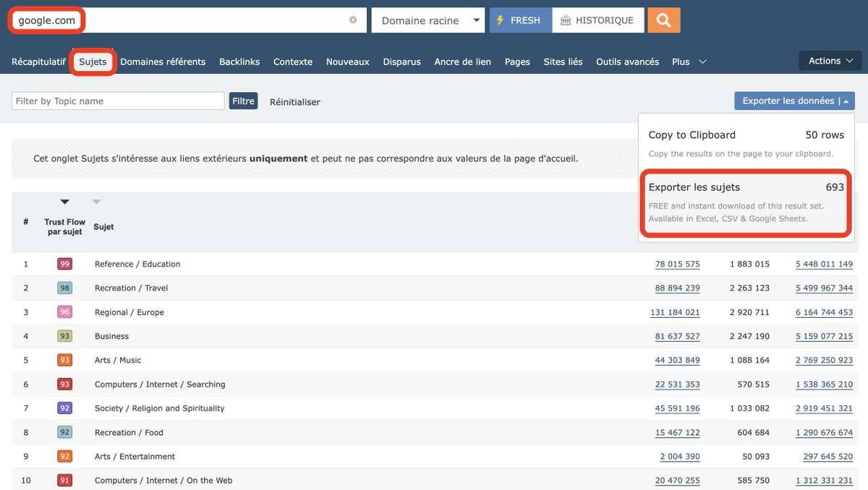Open the Pages tab

tap(517, 62)
